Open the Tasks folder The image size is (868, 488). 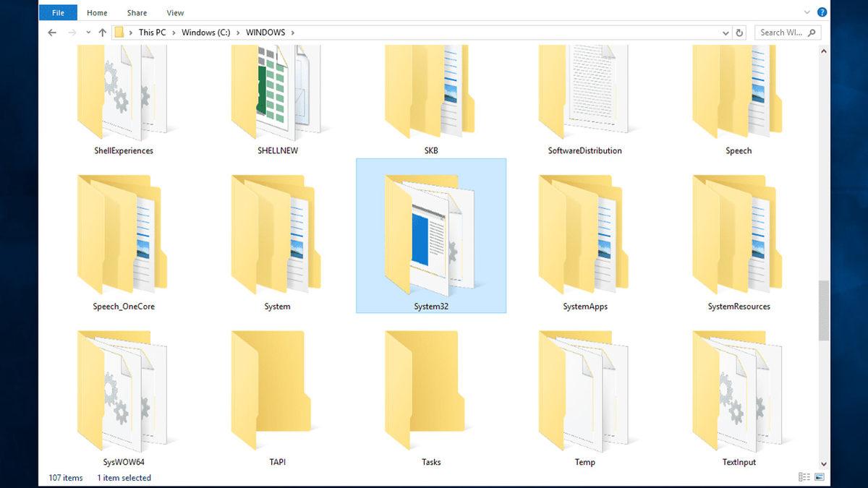430,390
